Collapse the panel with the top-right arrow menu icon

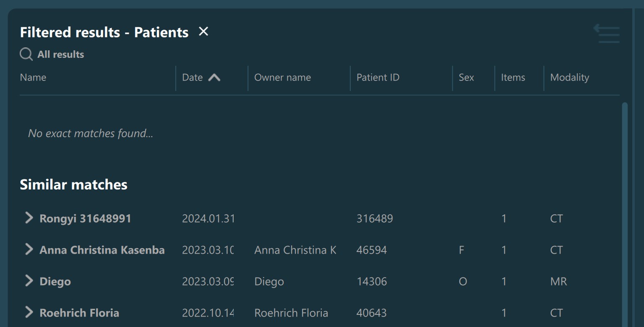607,34
